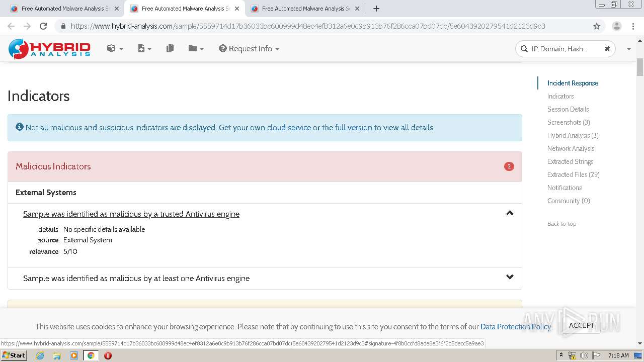Open Session Details sidebar link
The width and height of the screenshot is (644, 362).
click(568, 109)
